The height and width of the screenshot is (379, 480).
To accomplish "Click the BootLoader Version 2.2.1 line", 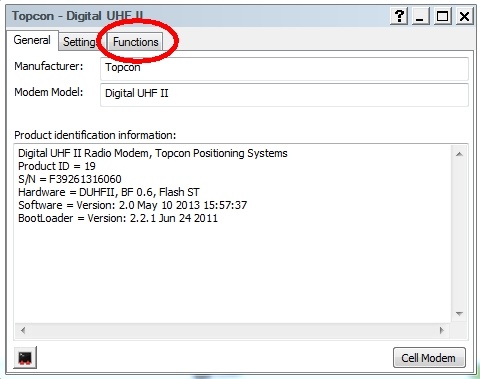I will pos(118,218).
